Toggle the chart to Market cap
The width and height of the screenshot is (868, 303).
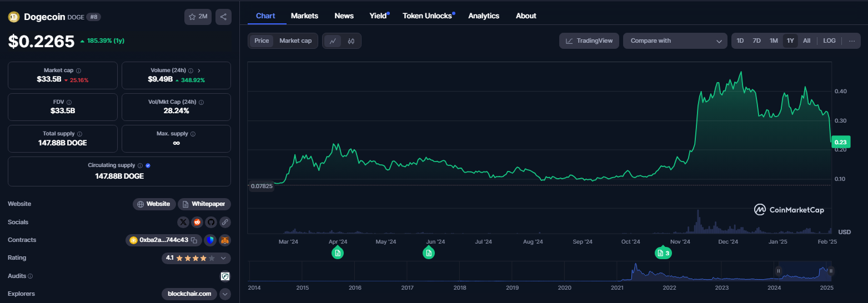point(295,41)
